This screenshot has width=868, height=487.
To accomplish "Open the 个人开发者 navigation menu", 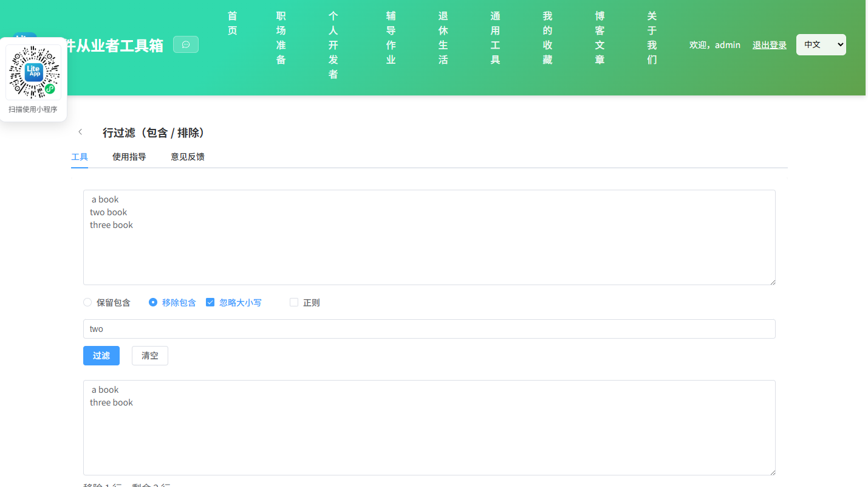I will 333,45.
